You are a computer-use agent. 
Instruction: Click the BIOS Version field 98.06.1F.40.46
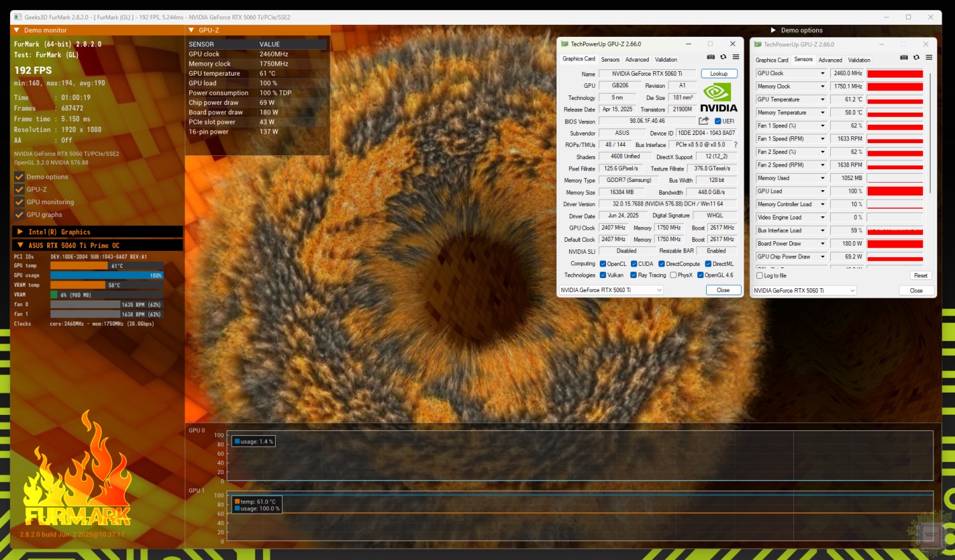coord(647,121)
